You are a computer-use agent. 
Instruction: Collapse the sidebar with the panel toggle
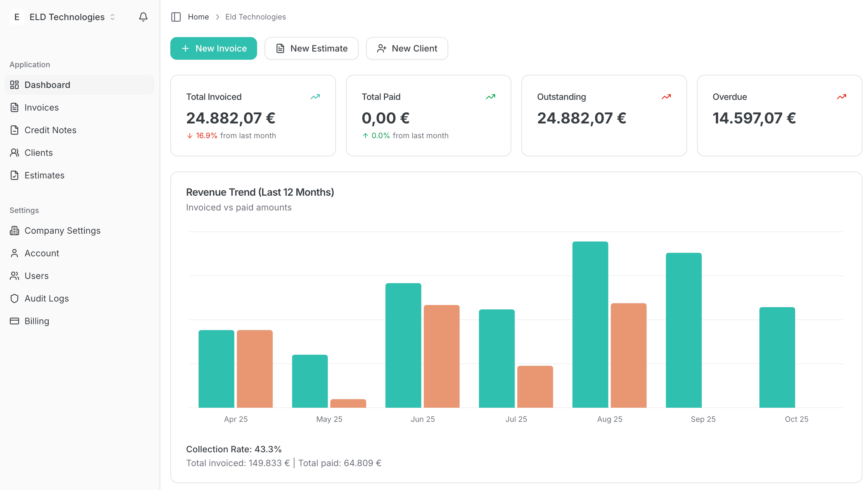click(x=176, y=17)
